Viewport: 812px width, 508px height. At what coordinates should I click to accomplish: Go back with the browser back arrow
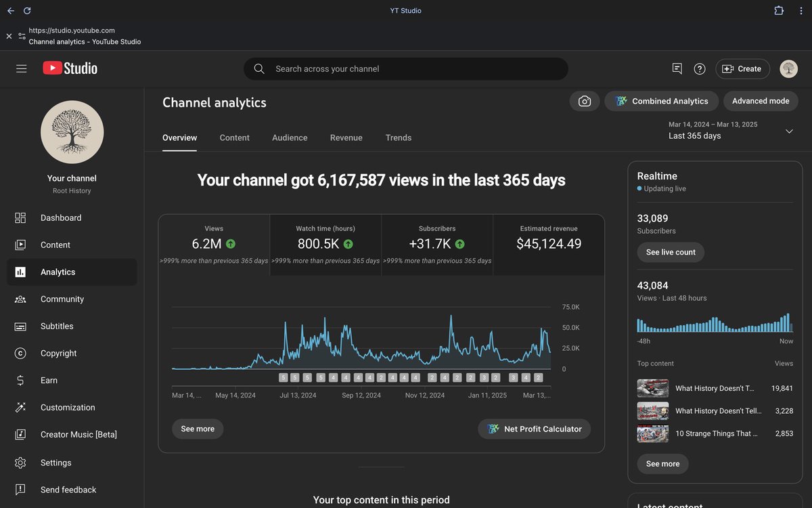[x=10, y=11]
